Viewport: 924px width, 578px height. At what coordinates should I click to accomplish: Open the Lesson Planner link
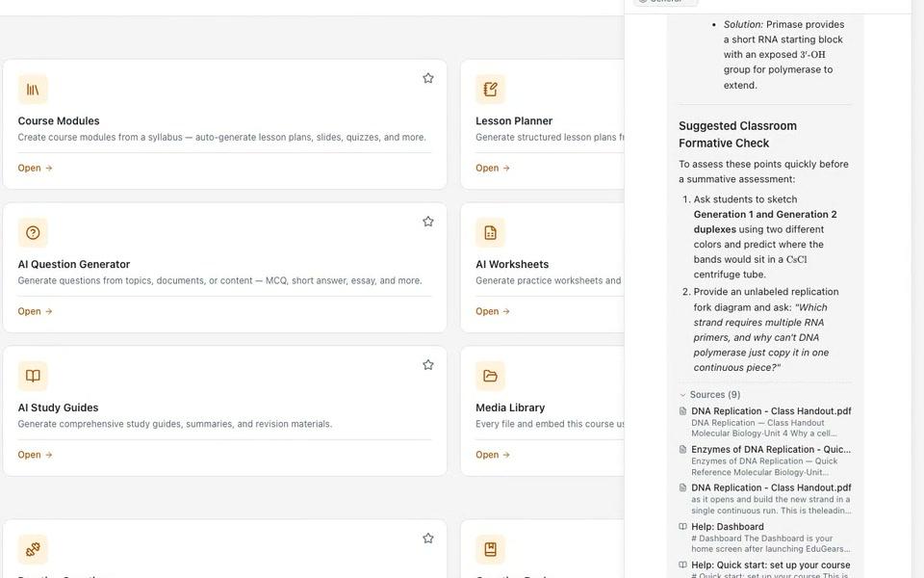(x=493, y=168)
